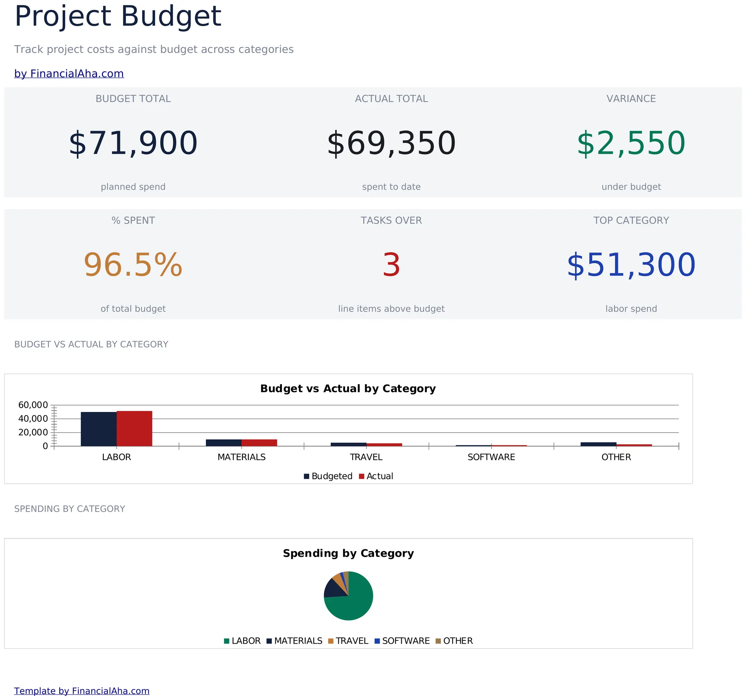Click the OTHER axis label in bar chart
This screenshot has width=746, height=700.
[x=616, y=457]
